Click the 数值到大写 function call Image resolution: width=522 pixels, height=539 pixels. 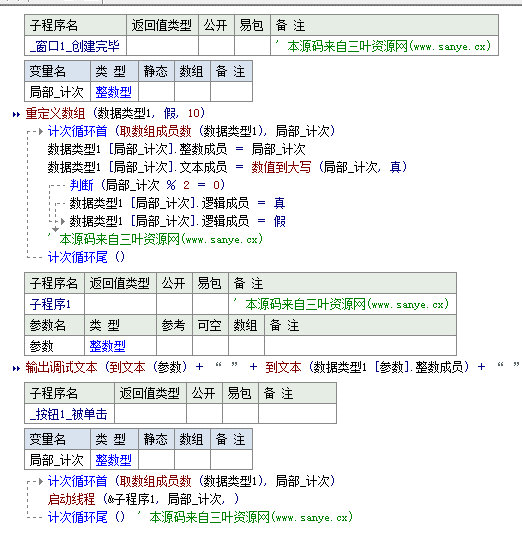(281, 167)
